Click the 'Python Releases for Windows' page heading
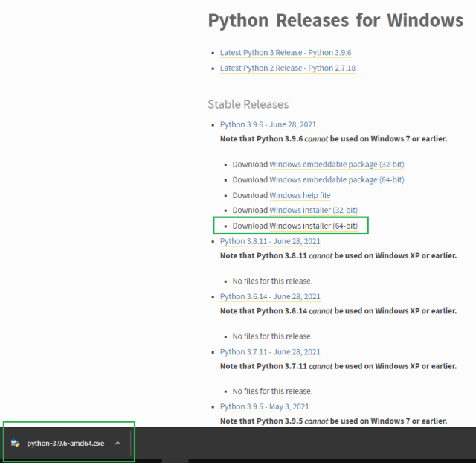Screen dimensions: 476x463 (335, 20)
